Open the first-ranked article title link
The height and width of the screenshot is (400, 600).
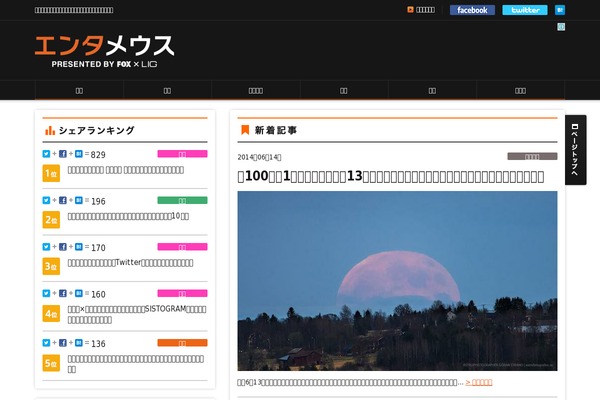[126, 170]
